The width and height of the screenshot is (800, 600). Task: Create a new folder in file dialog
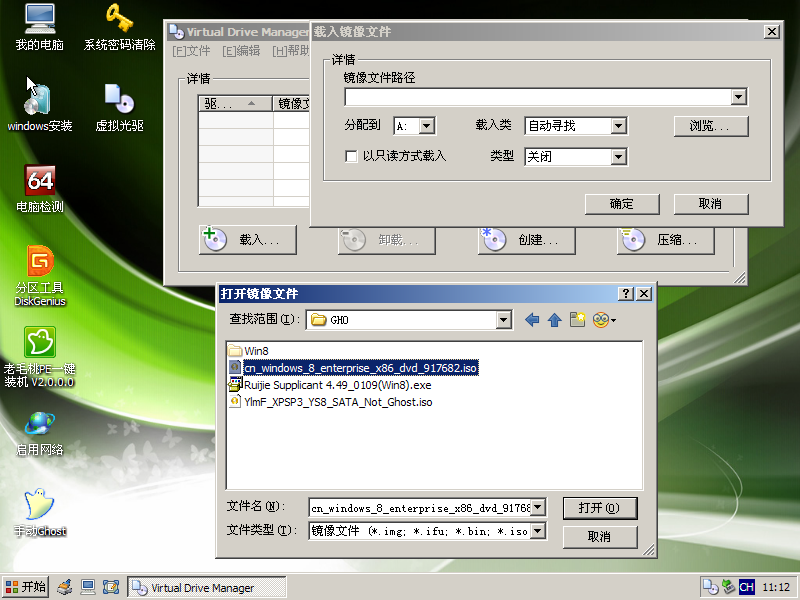[x=578, y=320]
